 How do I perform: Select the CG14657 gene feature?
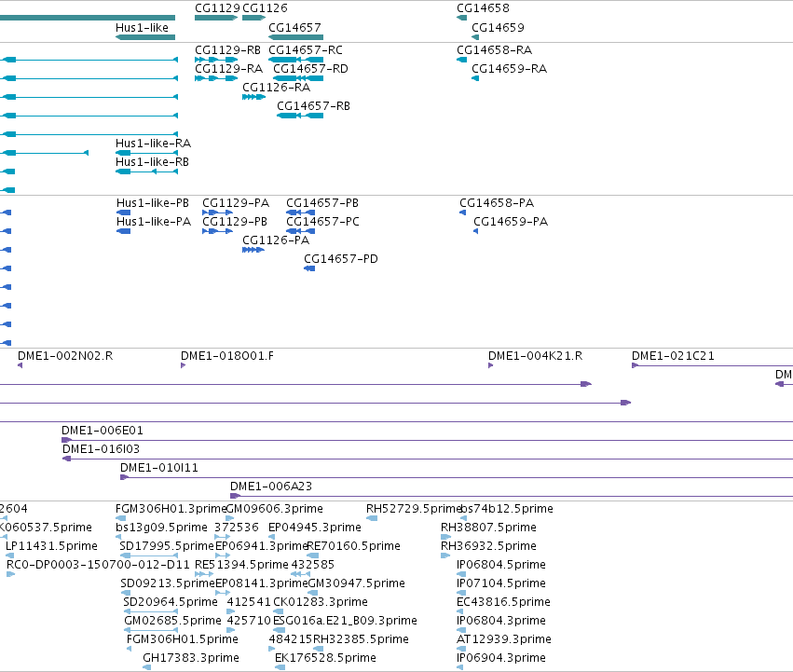295,37
